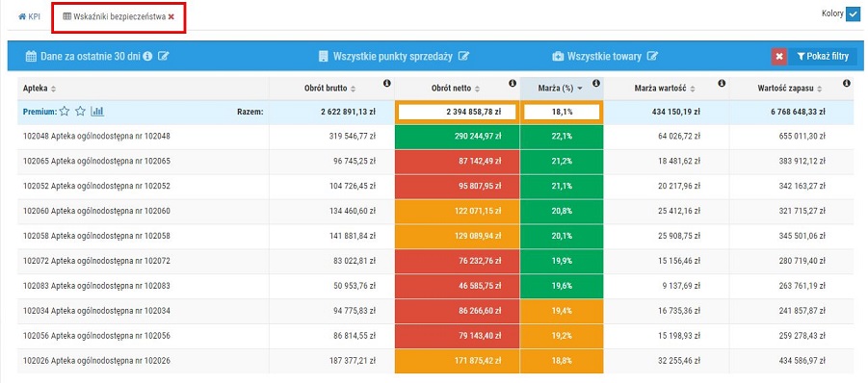Image resolution: width=868 pixels, height=383 pixels.
Task: Edit the date range pencil icon
Action: [163, 56]
